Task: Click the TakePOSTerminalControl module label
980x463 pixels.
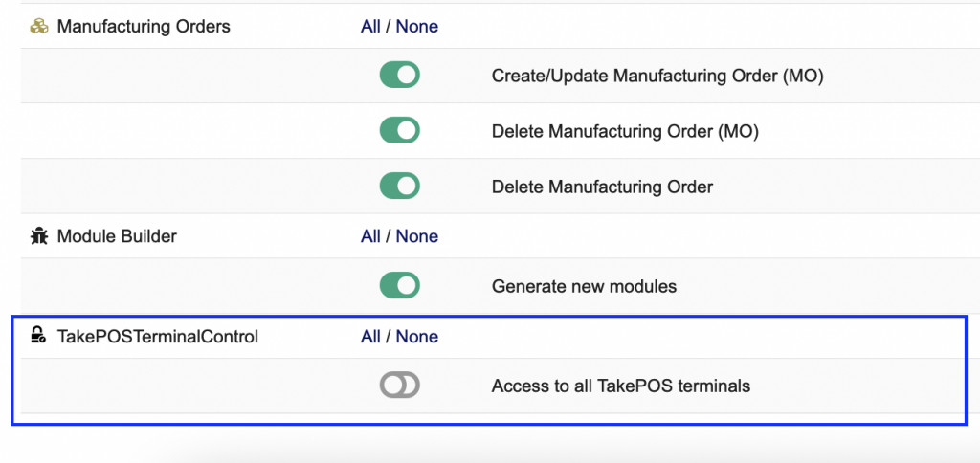Action: [158, 337]
